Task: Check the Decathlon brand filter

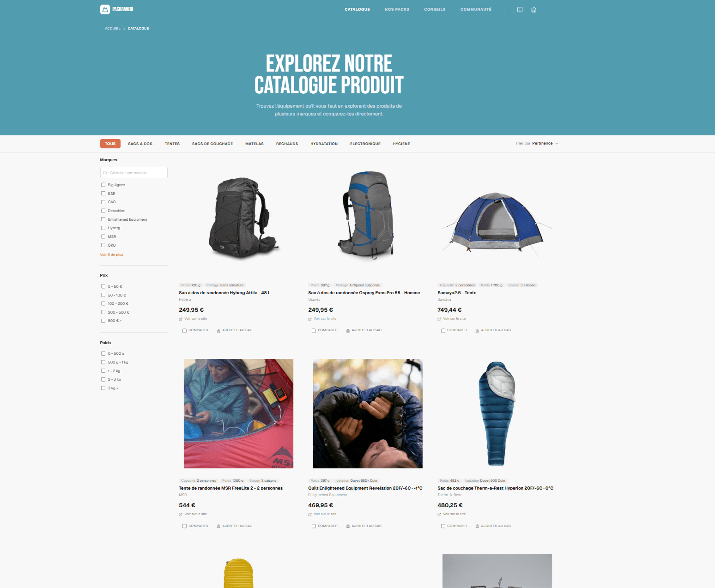Action: (103, 211)
